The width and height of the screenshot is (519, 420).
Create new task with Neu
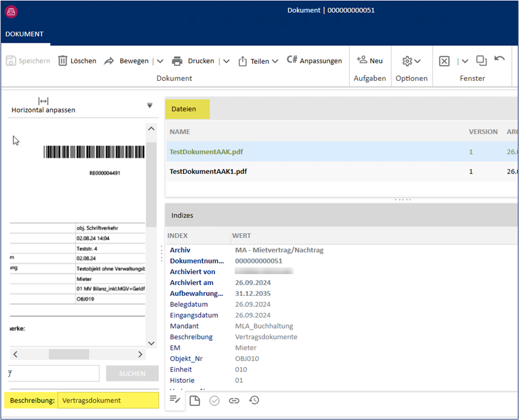coord(369,60)
